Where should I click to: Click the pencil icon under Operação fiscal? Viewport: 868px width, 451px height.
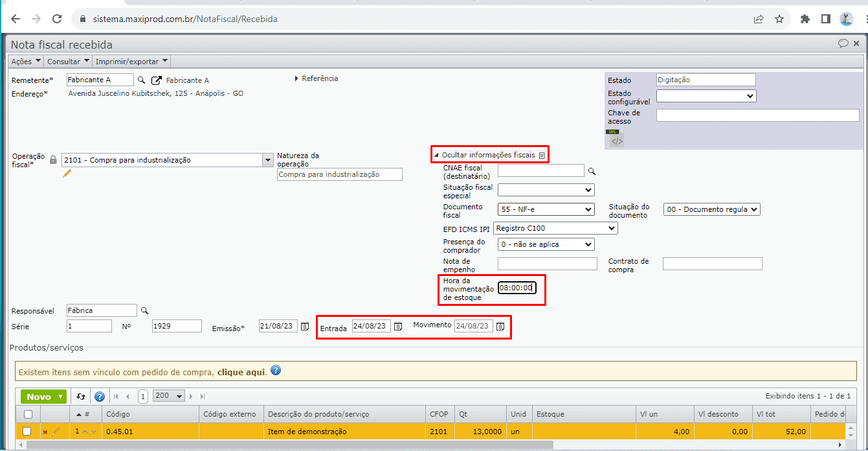[67, 174]
